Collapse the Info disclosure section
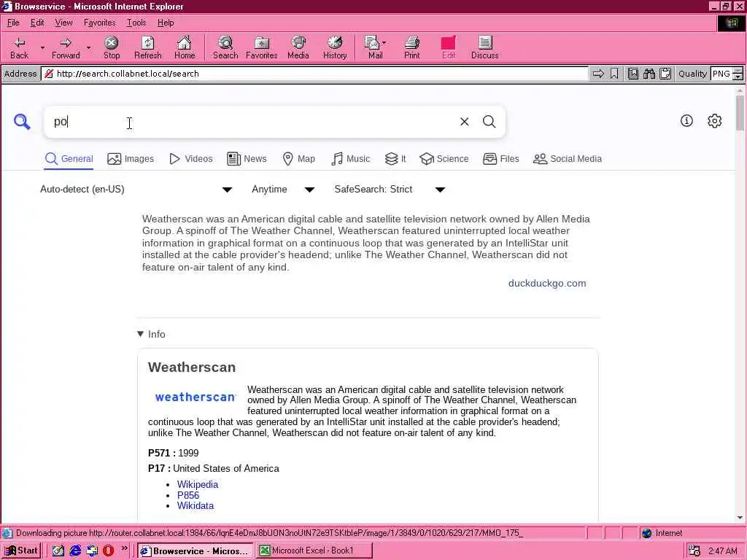747x560 pixels. click(x=151, y=334)
